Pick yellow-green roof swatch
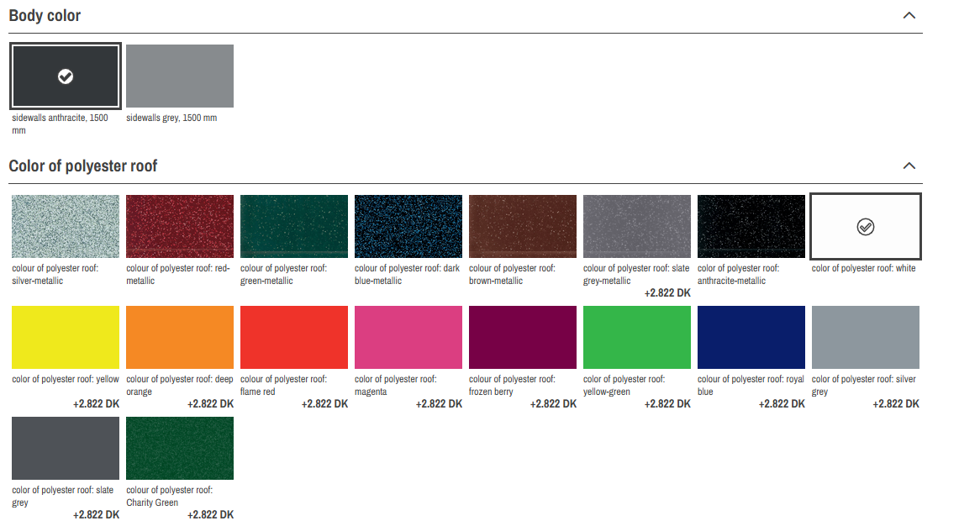This screenshot has height=526, width=980. (637, 337)
